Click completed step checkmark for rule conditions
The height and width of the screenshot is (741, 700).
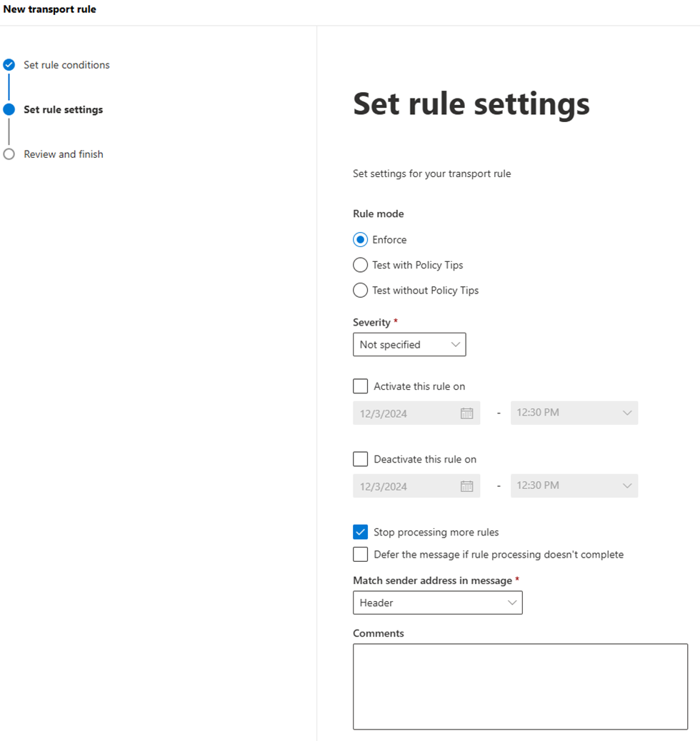tap(9, 65)
